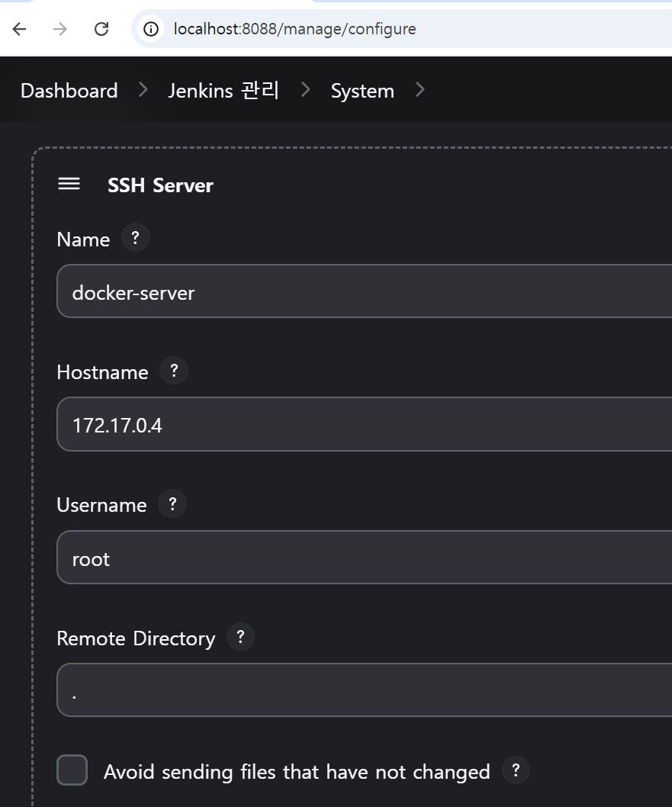Screen dimensions: 672x807
Task: Expand the chevron after Jenkins 관리 breadcrumb
Action: tap(306, 90)
